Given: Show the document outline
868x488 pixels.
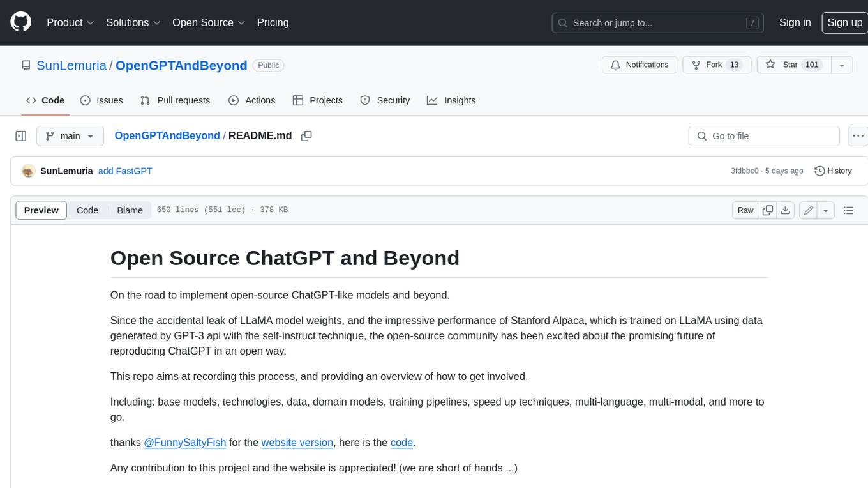Looking at the screenshot, I should [848, 210].
